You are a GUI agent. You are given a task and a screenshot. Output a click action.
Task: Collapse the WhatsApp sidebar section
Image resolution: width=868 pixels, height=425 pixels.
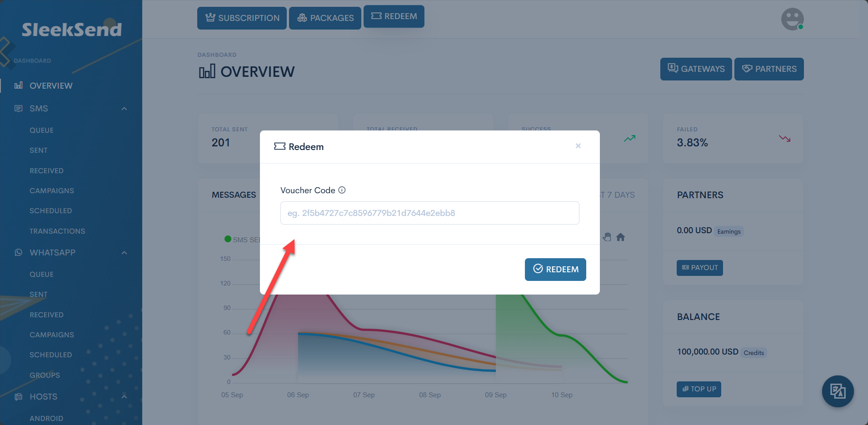[124, 253]
